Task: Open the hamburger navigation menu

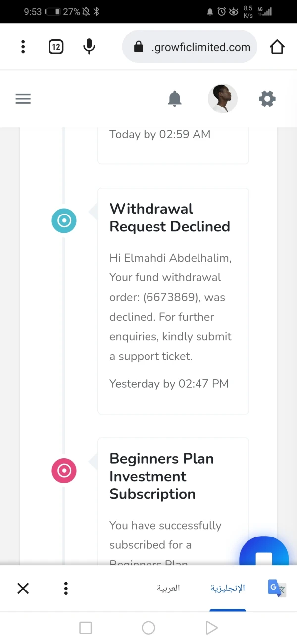Action: [23, 99]
